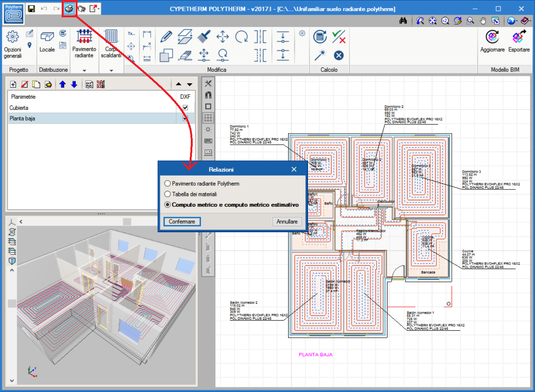
Task: Select the Corpi scaldanti radiator tool
Action: point(111,44)
